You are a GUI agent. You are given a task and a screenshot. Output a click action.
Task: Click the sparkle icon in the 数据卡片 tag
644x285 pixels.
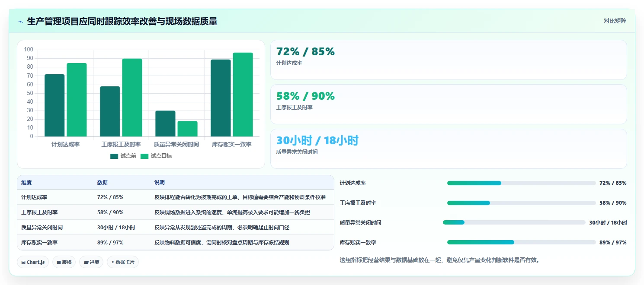pyautogui.click(x=113, y=262)
